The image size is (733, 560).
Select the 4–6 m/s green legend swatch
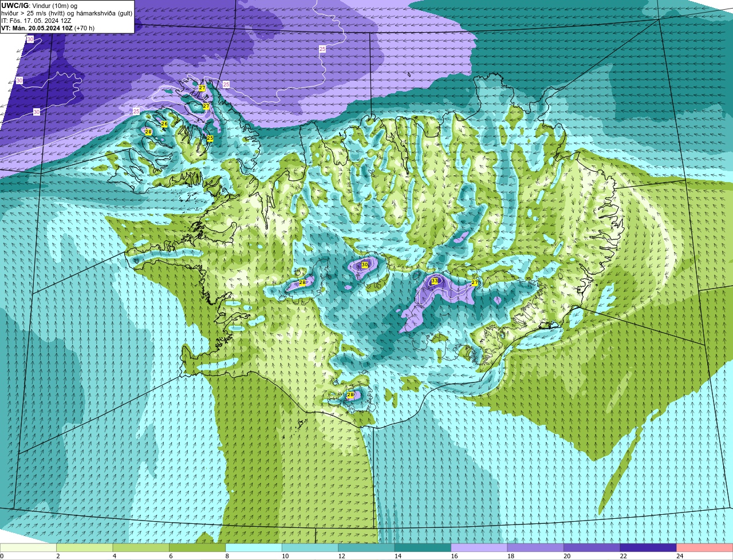[x=141, y=547]
